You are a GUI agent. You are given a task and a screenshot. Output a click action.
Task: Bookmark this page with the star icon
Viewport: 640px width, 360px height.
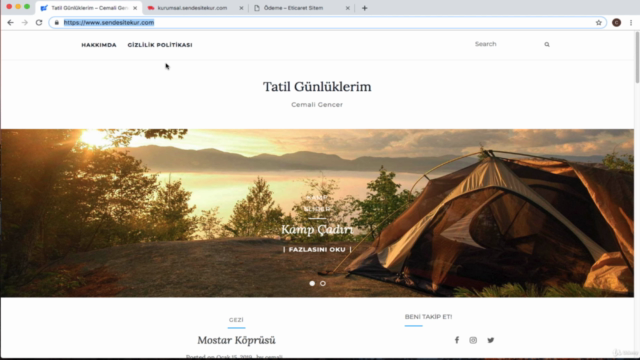click(598, 22)
